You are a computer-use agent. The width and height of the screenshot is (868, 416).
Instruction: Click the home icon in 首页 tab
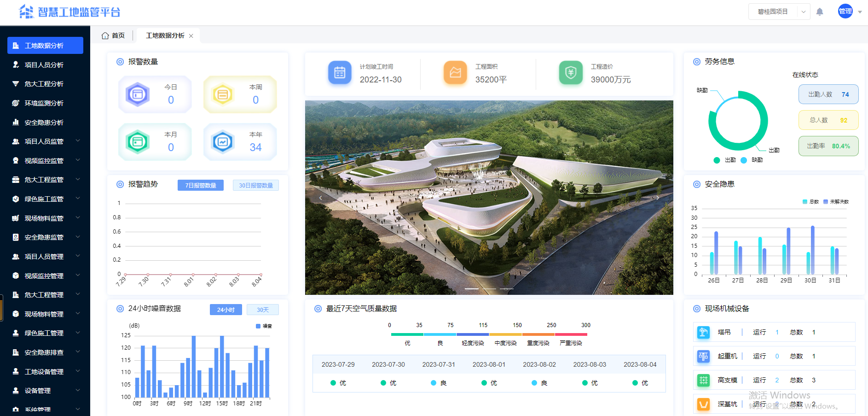tap(105, 35)
